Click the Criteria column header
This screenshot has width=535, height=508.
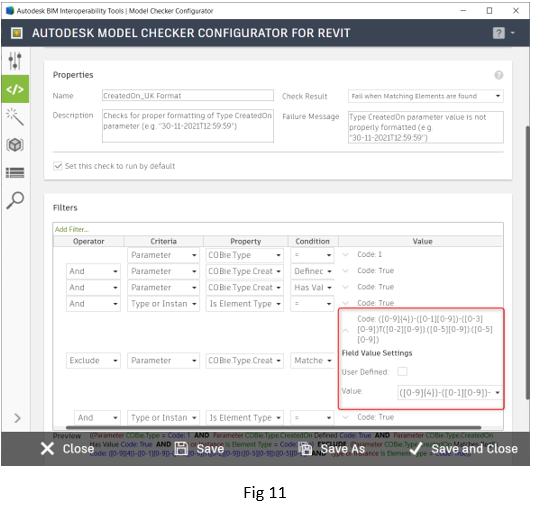[x=164, y=241]
